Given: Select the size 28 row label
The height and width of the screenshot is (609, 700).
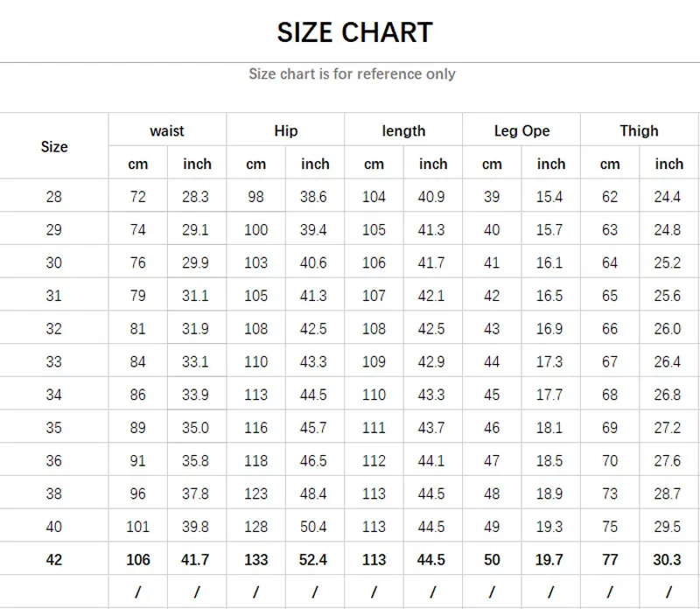Looking at the screenshot, I should (54, 196).
